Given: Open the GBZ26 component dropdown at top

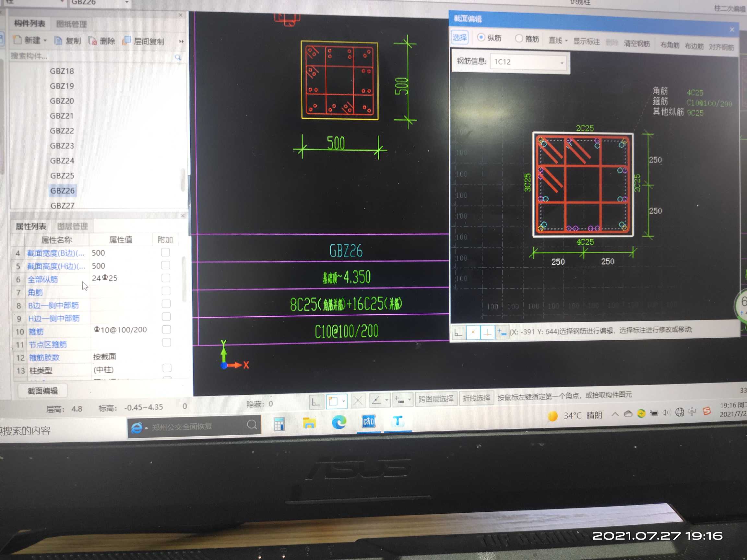Looking at the screenshot, I should pos(127,2).
